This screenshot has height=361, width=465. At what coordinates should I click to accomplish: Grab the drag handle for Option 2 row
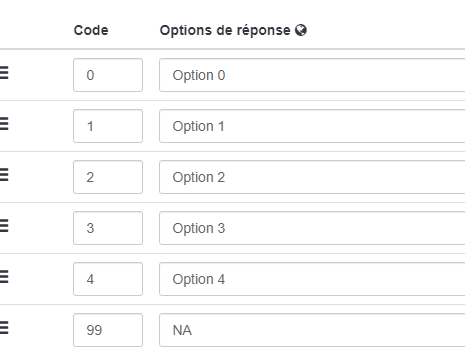click(x=4, y=175)
